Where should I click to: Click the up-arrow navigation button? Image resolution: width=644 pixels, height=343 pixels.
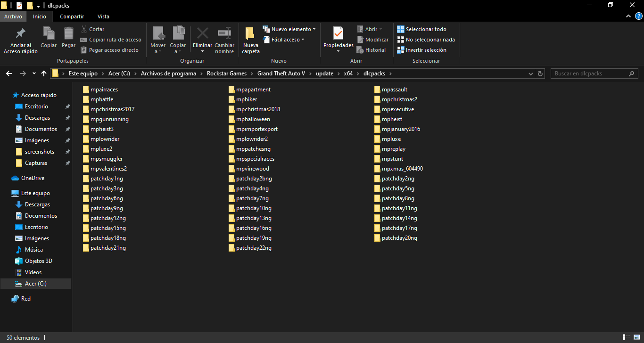(44, 73)
